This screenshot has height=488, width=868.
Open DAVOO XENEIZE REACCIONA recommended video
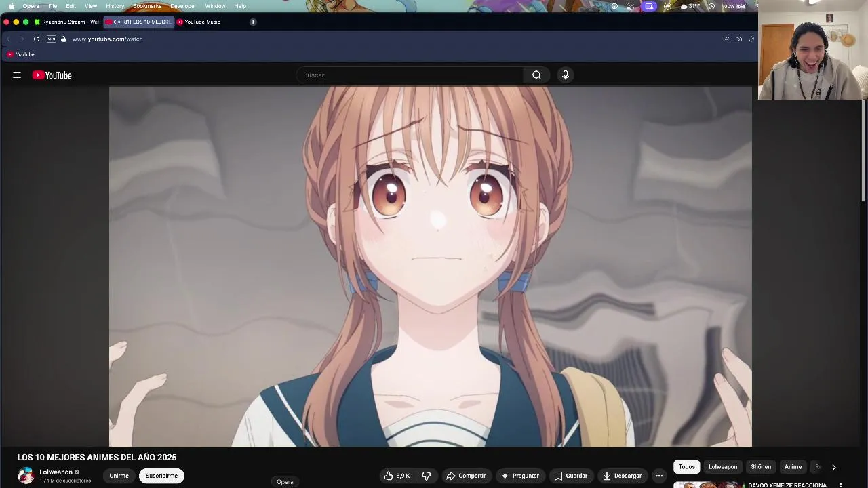tap(787, 485)
